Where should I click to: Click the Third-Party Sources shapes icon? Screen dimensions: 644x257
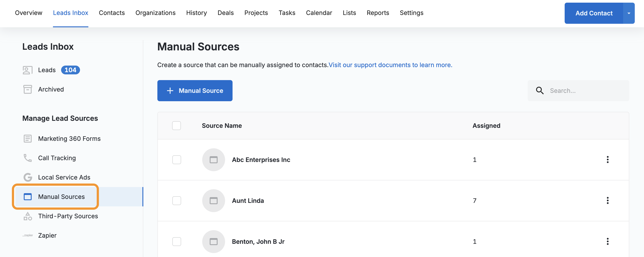tap(27, 216)
